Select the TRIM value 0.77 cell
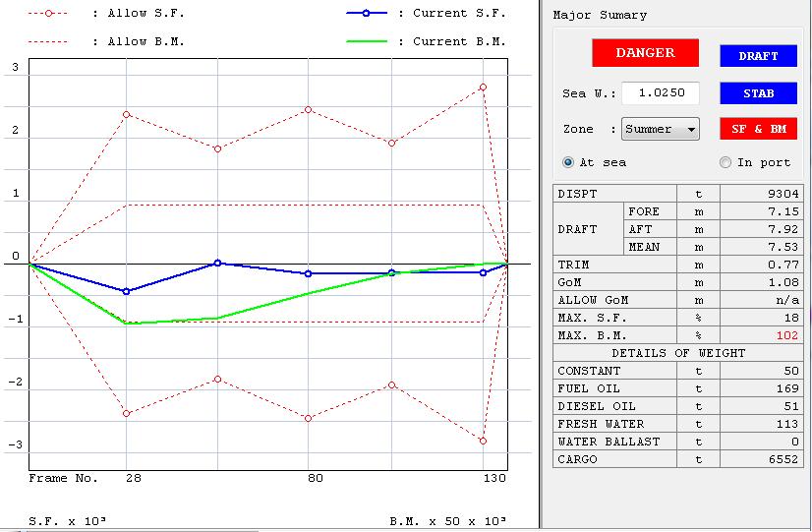Screen dimensions: 812x532 pyautogui.click(x=765, y=265)
